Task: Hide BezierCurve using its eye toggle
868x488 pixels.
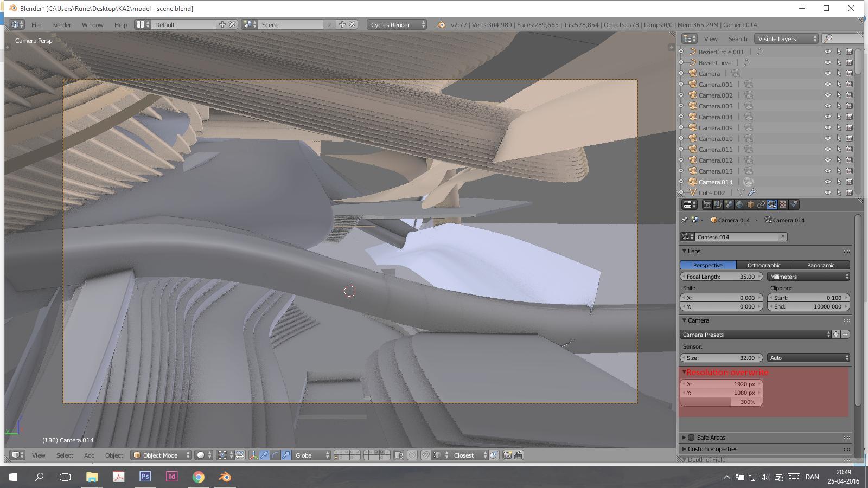Action: 828,62
